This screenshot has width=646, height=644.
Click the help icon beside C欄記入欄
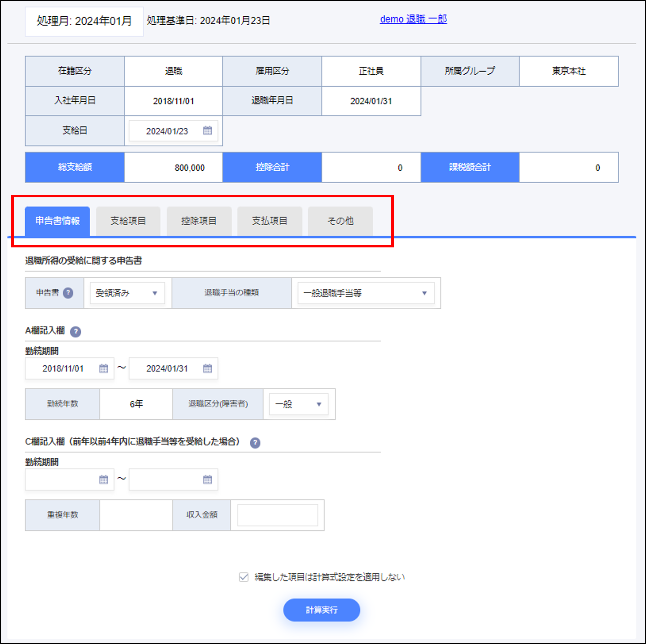coord(255,442)
